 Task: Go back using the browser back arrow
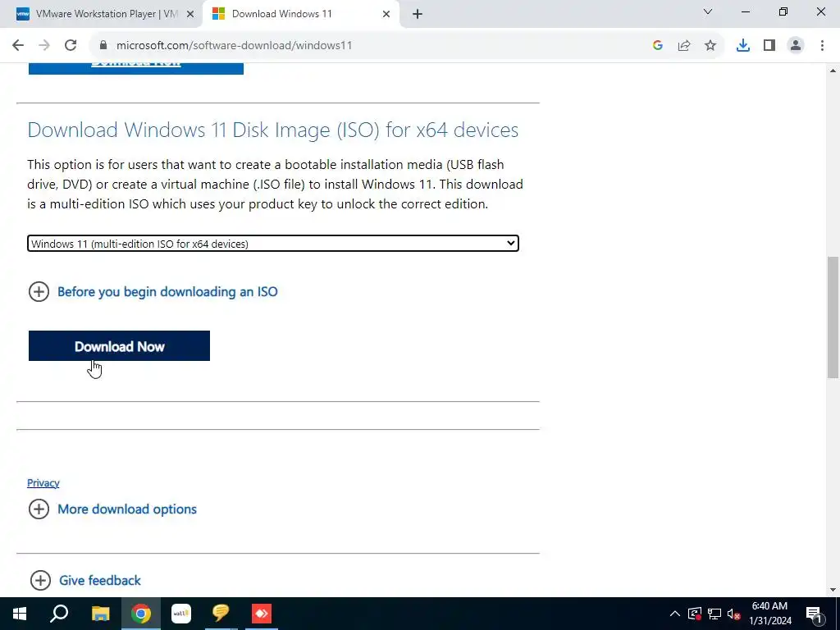tap(18, 46)
